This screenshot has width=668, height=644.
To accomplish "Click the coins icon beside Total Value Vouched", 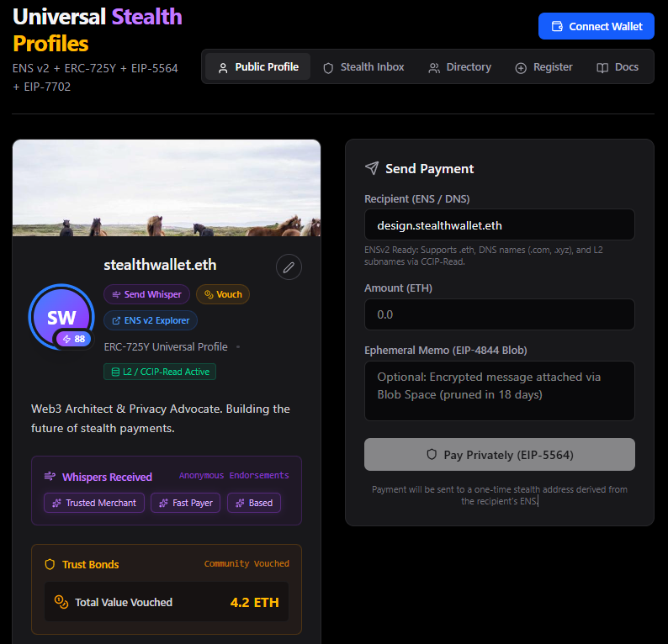I will 61,602.
